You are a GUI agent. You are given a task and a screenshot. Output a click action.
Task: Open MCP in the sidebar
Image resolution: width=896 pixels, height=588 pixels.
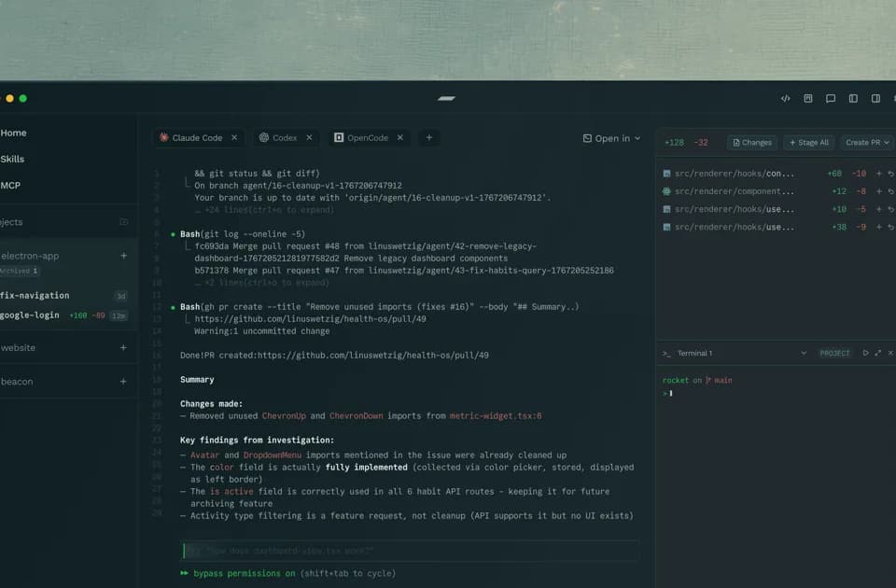10,185
